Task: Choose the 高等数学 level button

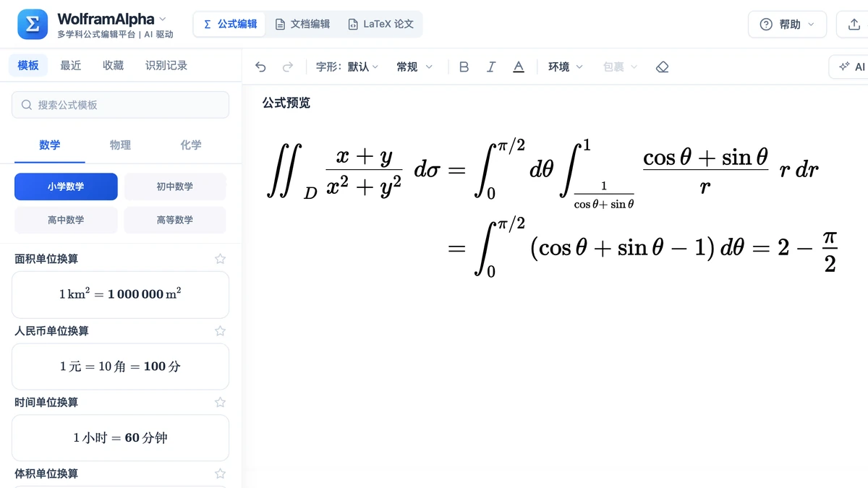Action: 175,220
